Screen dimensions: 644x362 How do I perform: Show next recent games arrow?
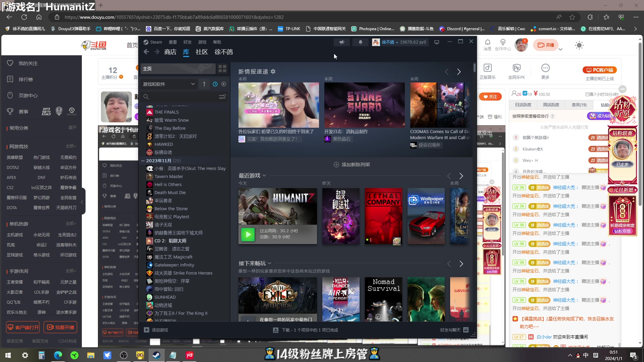pyautogui.click(x=461, y=176)
